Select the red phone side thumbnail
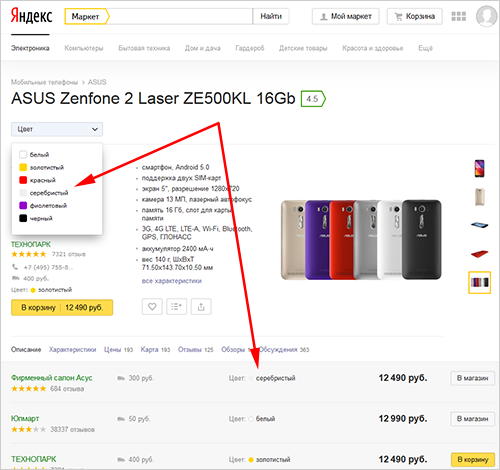Image resolution: width=500 pixels, height=470 pixels. coord(480,254)
